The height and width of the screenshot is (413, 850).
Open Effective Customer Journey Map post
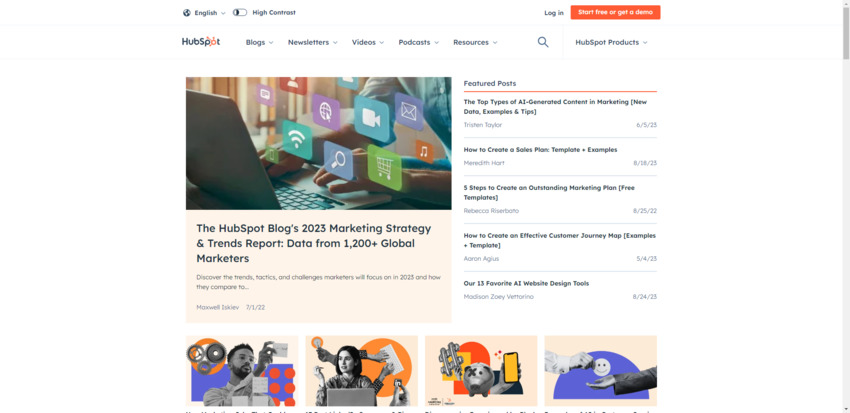pyautogui.click(x=559, y=240)
